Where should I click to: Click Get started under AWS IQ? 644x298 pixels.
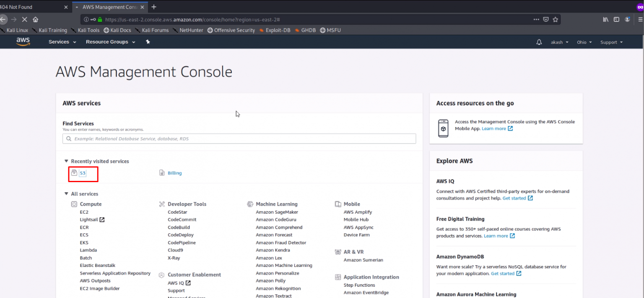[x=514, y=198]
